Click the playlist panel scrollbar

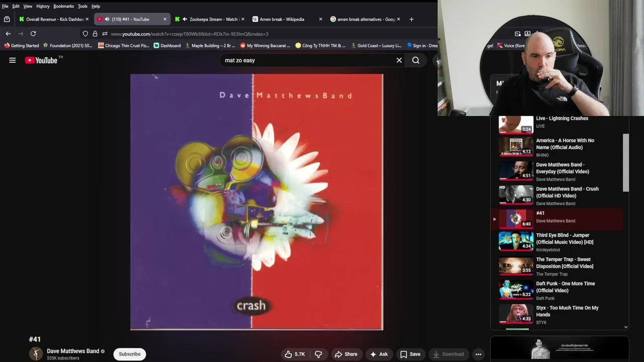point(626,162)
